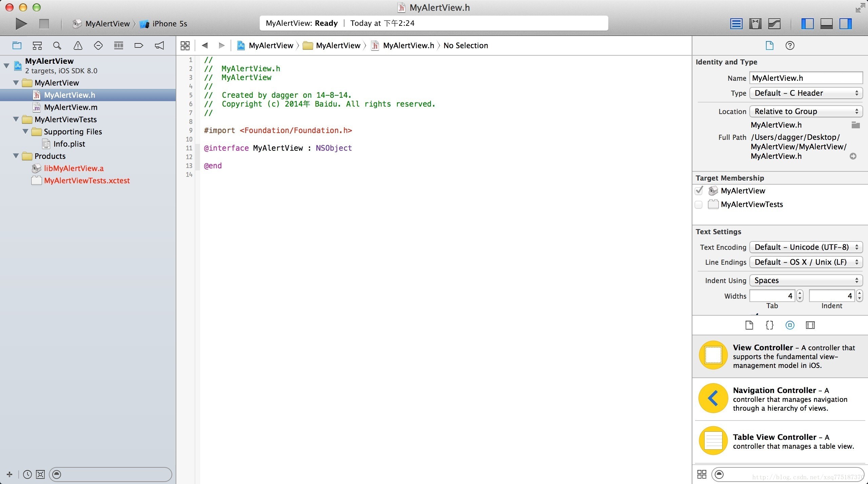Show the Issue navigator
This screenshot has width=868, height=484.
(78, 45)
